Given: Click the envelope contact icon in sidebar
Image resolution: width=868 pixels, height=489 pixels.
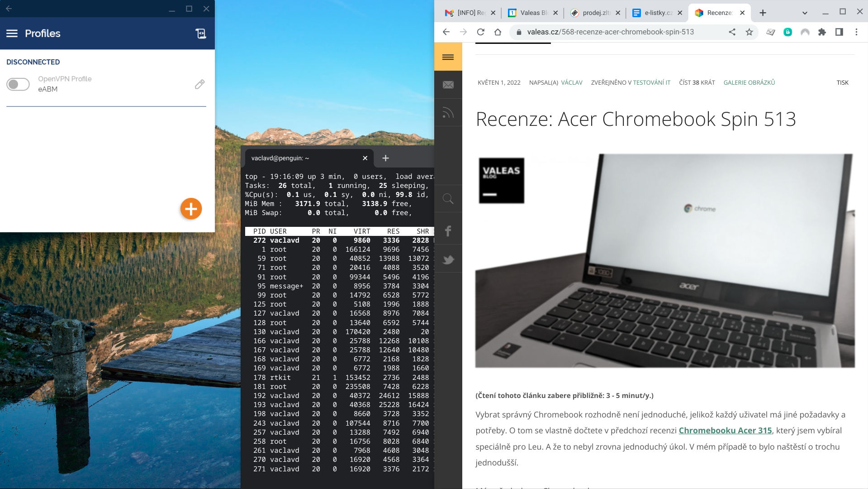Looking at the screenshot, I should tap(448, 85).
